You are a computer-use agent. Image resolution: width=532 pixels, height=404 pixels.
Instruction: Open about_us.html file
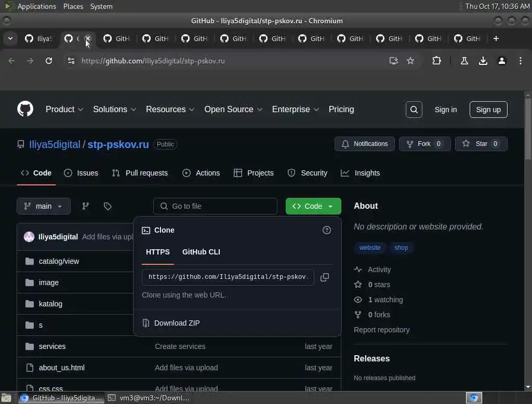click(x=61, y=368)
